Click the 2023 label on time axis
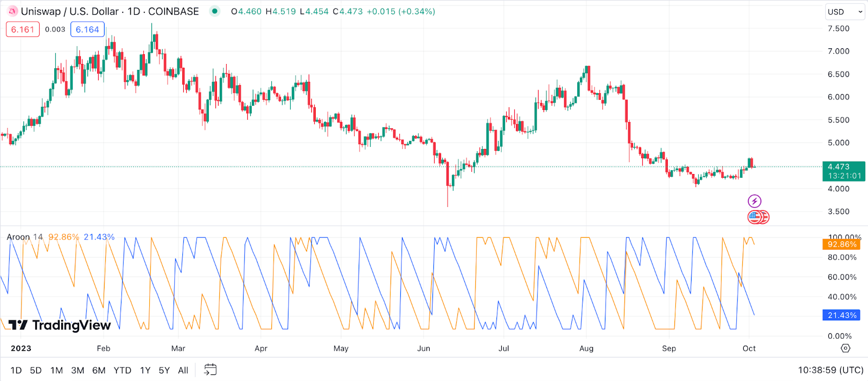This screenshot has height=381, width=868. tap(21, 348)
